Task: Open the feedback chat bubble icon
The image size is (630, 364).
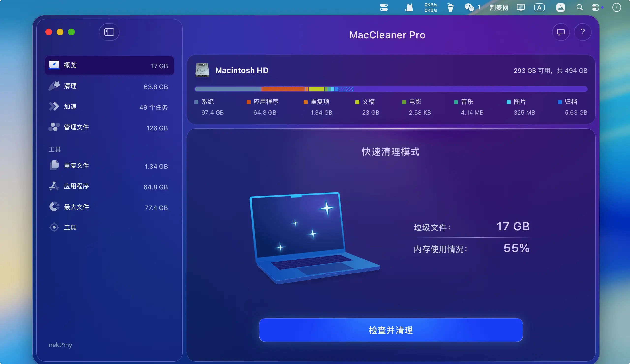Action: pos(561,32)
